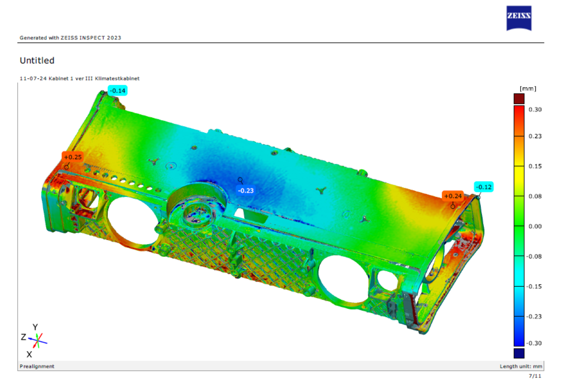This screenshot has width=570, height=392.
Task: Select the +0.25 deviation label
Action: (x=73, y=157)
